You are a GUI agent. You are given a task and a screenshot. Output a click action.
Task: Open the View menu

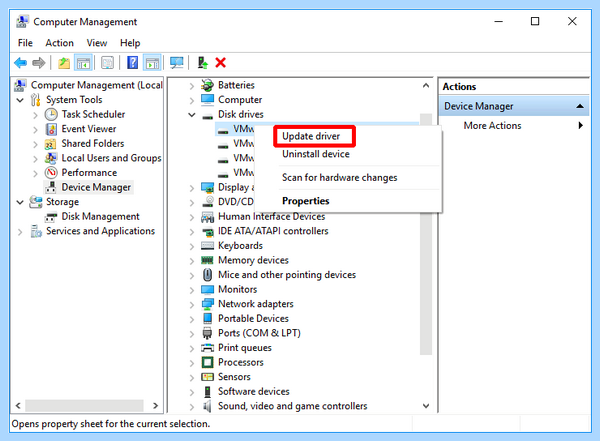coord(96,43)
